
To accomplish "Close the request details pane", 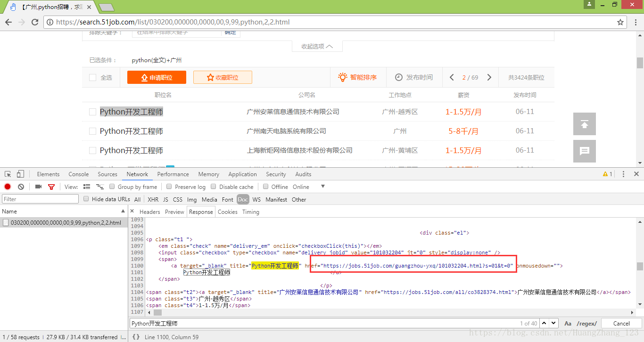I will pyautogui.click(x=132, y=212).
